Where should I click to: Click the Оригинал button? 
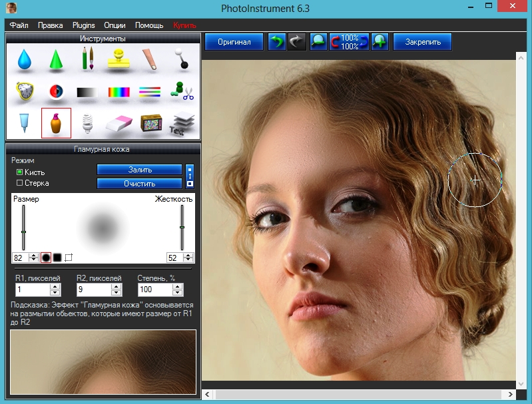[234, 42]
